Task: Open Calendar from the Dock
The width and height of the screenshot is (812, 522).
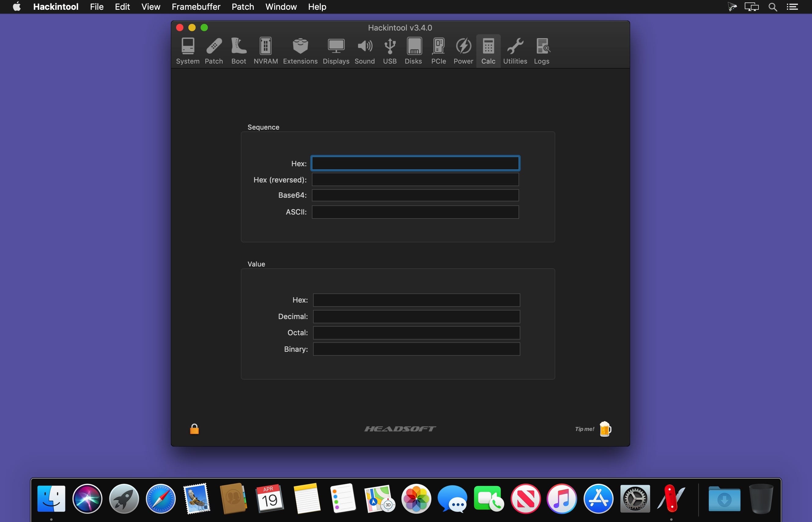Action: click(270, 498)
